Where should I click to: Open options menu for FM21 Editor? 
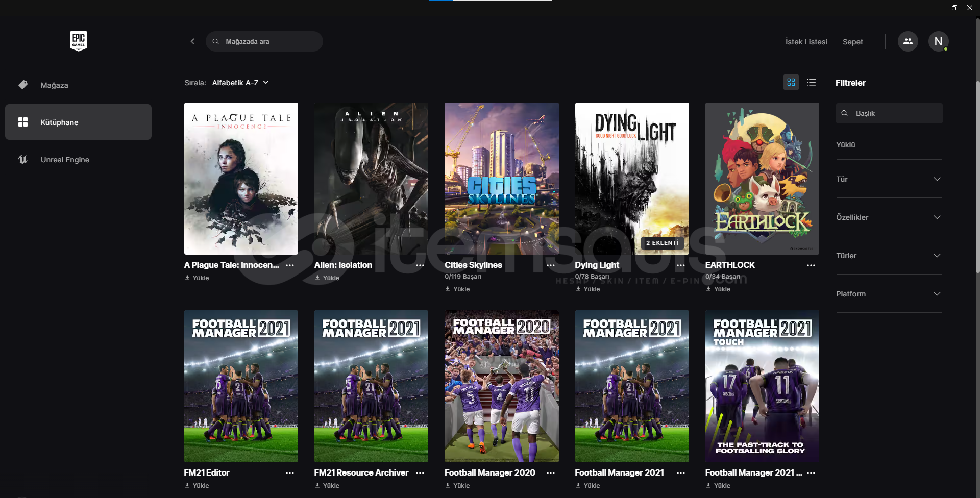coord(290,473)
